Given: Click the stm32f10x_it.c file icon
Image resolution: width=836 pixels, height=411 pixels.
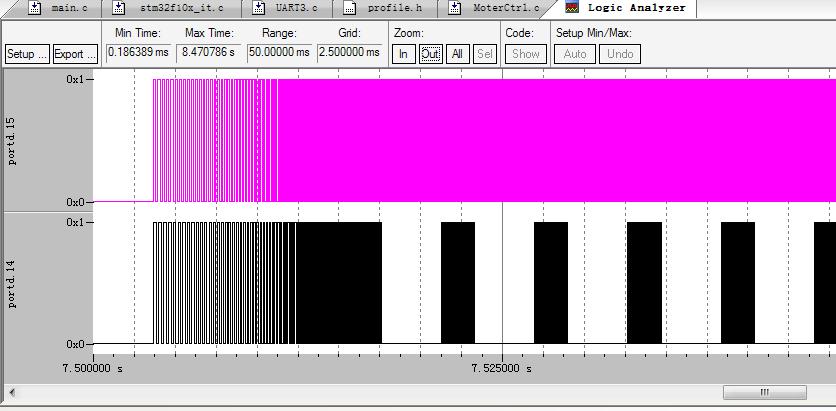Looking at the screenshot, I should point(119,7).
